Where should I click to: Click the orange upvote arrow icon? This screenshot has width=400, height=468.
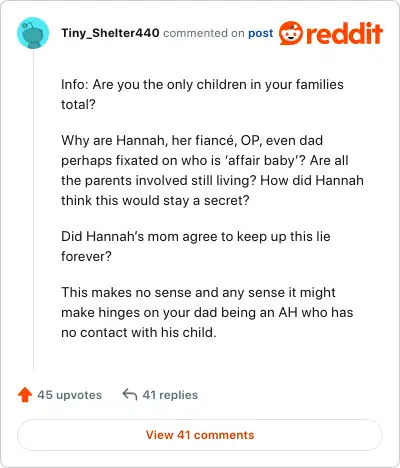pyautogui.click(x=25, y=395)
